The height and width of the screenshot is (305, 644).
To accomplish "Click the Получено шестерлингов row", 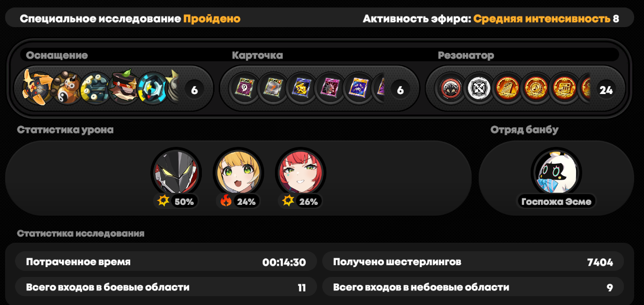I will [x=473, y=261].
